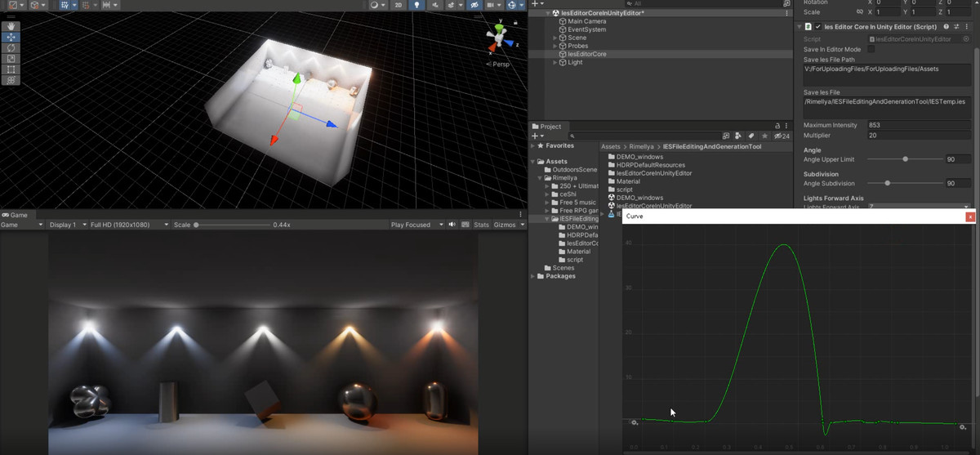Expand the Probes object in Hierarchy
The width and height of the screenshot is (980, 455).
[x=555, y=46]
